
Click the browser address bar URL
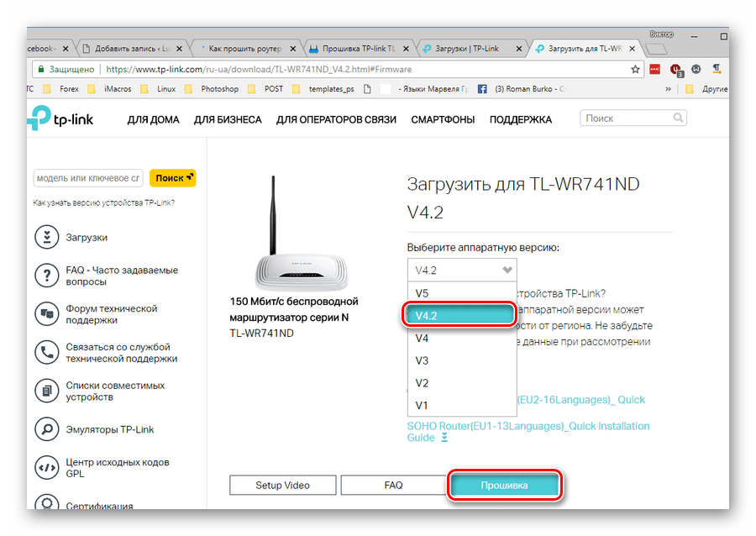coord(259,70)
